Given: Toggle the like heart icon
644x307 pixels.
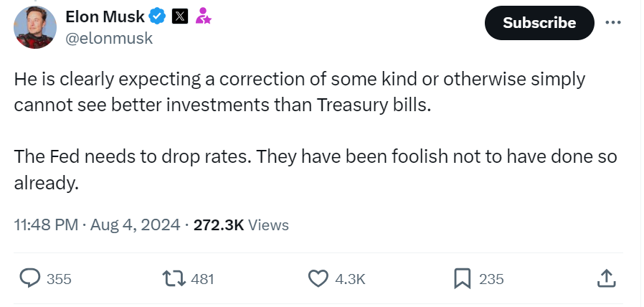Looking at the screenshot, I should click(318, 278).
